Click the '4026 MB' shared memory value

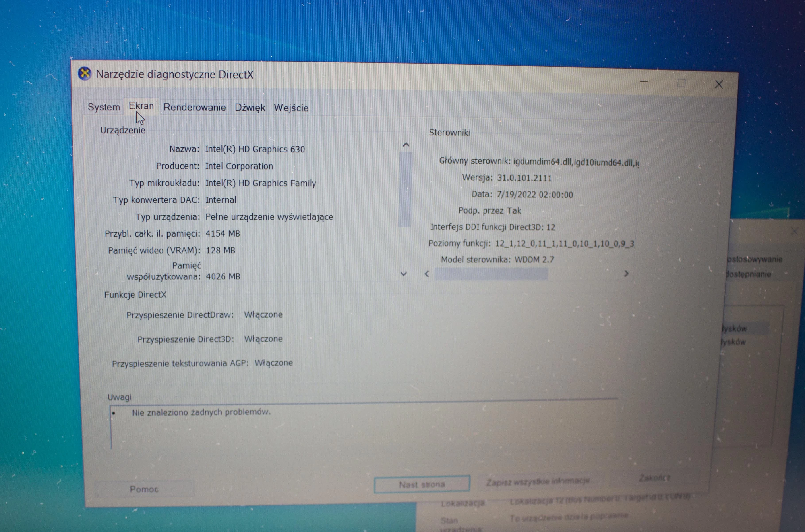click(223, 277)
